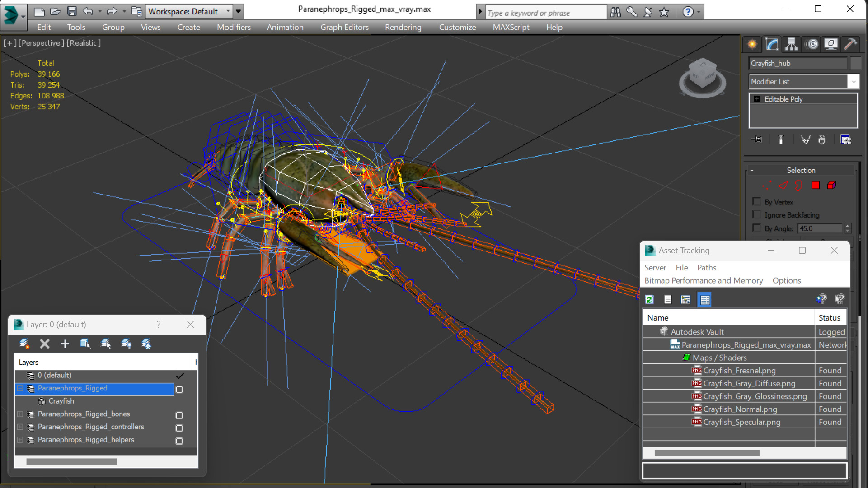
Task: Click the [Realistic] shading label
Action: tap(84, 43)
